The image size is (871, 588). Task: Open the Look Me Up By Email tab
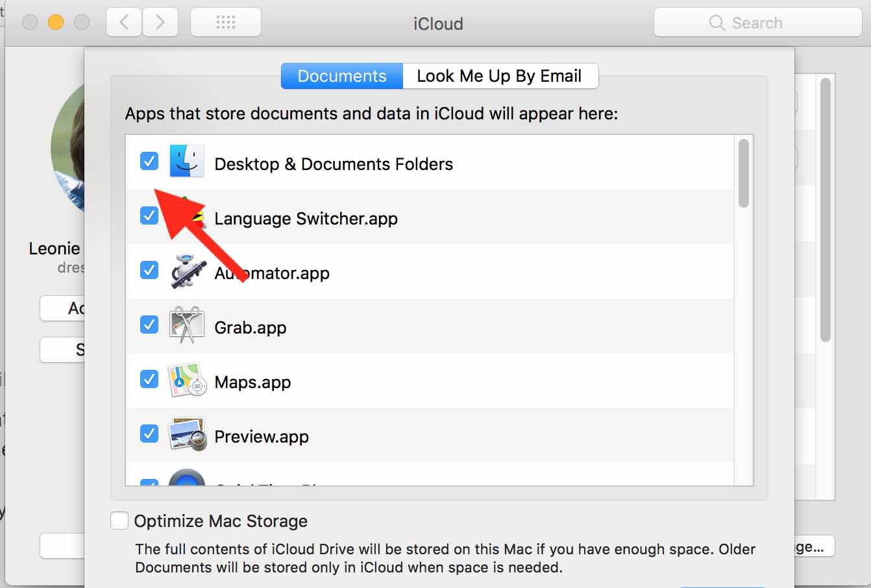click(x=500, y=76)
